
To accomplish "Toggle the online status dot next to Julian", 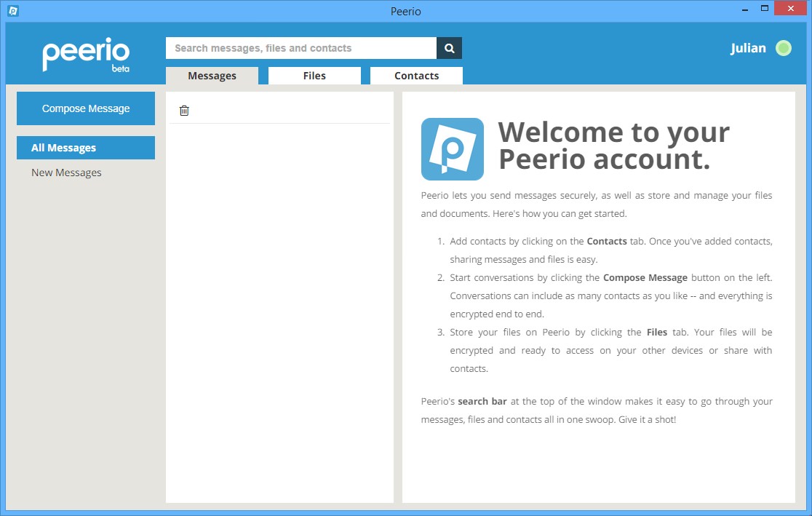I will click(x=784, y=48).
